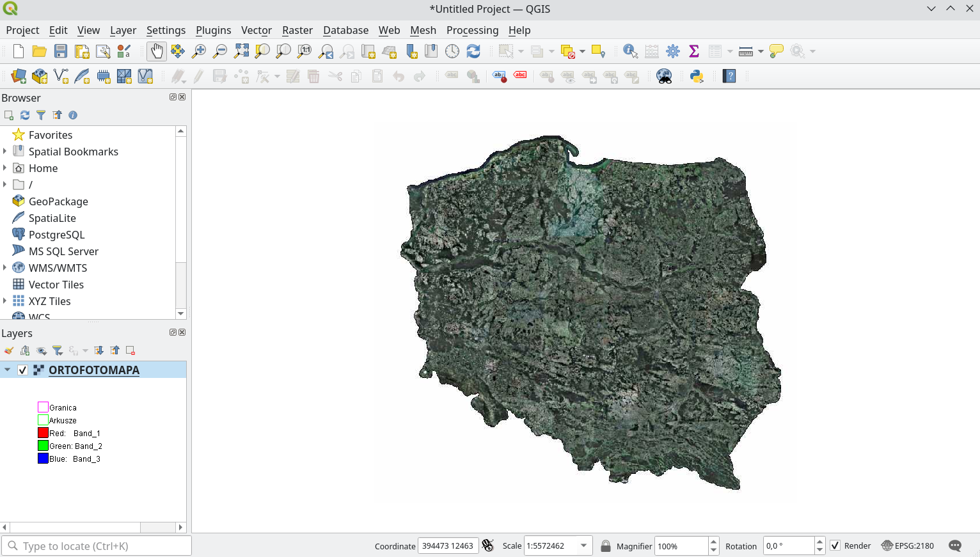Select the Pan Map tool
Screen dimensions: 980x557
tap(157, 51)
